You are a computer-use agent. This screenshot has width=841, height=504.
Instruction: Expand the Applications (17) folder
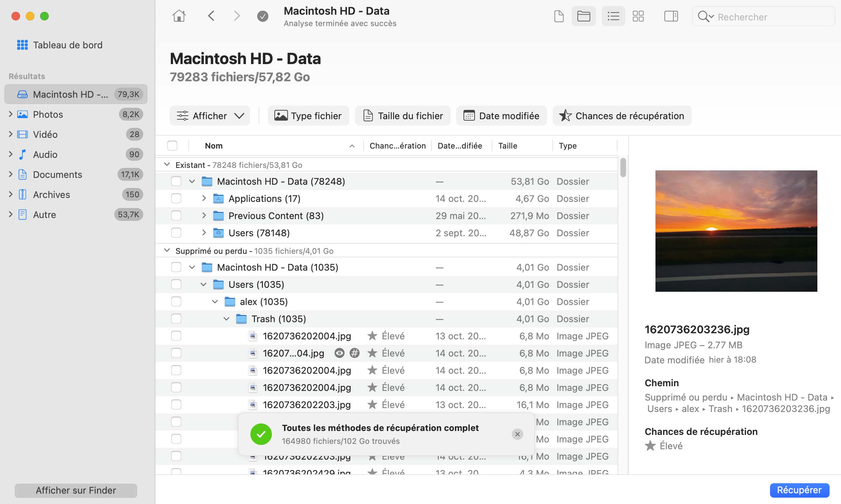tap(204, 198)
